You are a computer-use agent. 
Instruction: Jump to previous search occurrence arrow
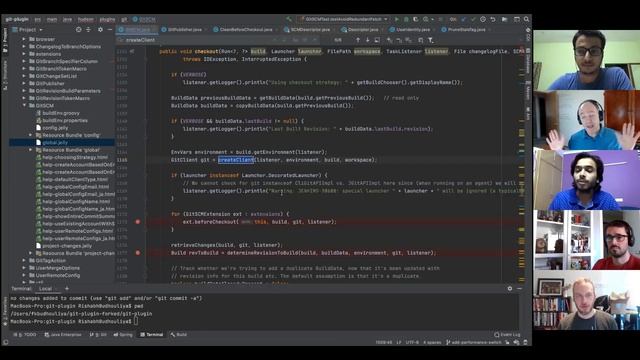tap(358, 40)
